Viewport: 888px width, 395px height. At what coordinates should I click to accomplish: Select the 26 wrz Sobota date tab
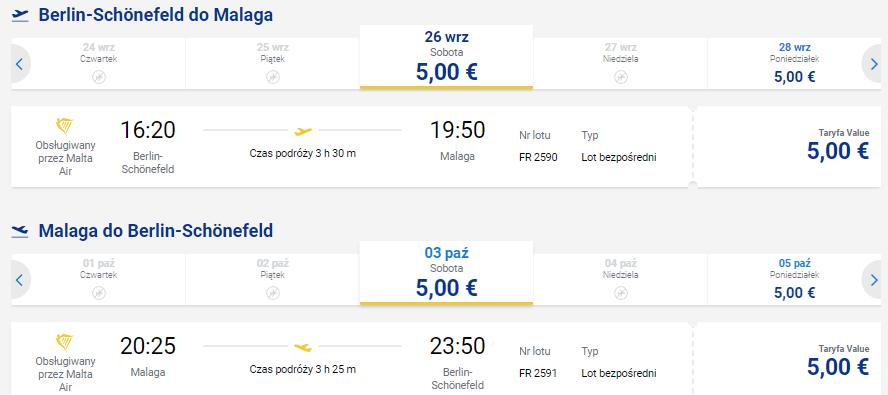click(x=446, y=57)
